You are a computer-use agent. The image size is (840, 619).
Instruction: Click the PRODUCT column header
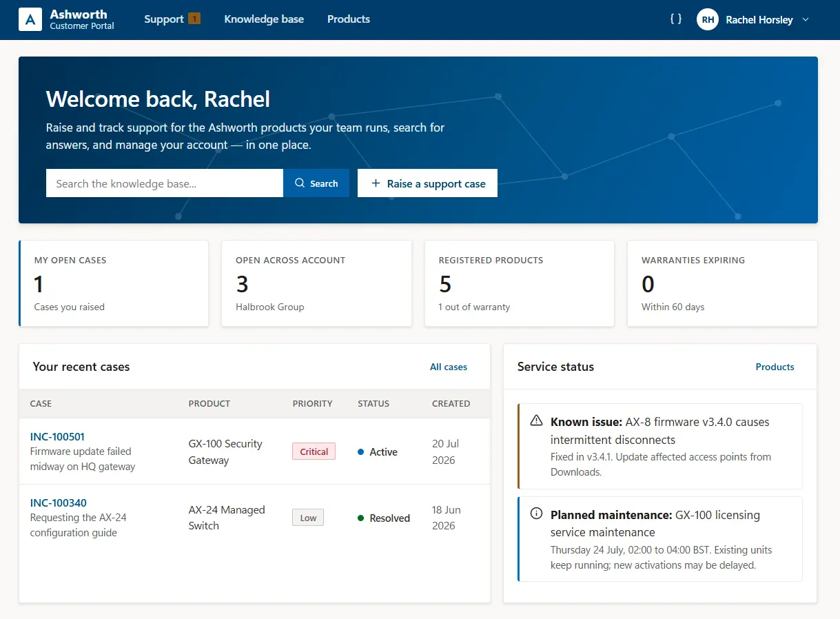[x=209, y=403]
